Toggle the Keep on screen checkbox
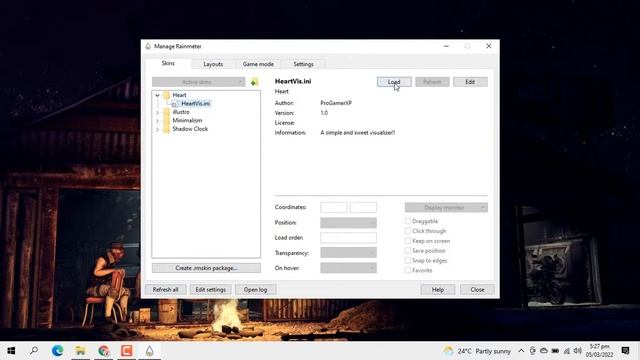640x360 pixels. tap(408, 241)
